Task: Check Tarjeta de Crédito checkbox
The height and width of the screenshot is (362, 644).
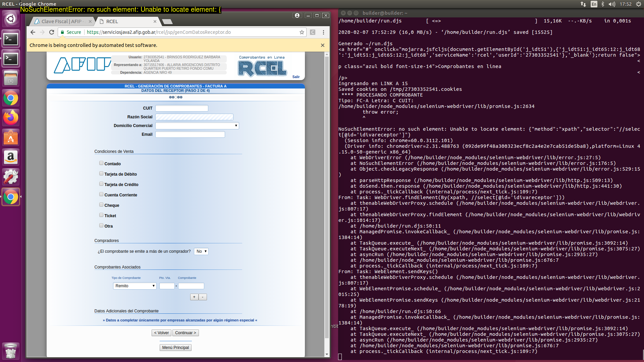Action: tap(101, 184)
